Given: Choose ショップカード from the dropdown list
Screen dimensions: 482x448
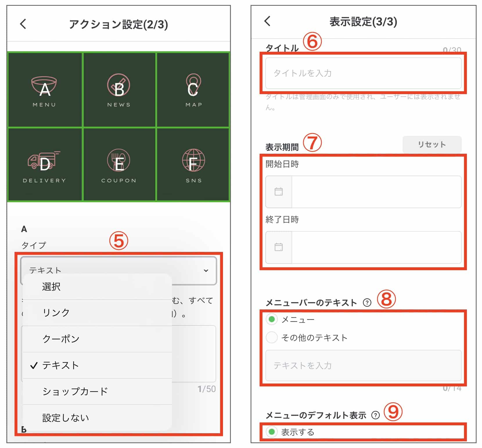Looking at the screenshot, I should 75,391.
